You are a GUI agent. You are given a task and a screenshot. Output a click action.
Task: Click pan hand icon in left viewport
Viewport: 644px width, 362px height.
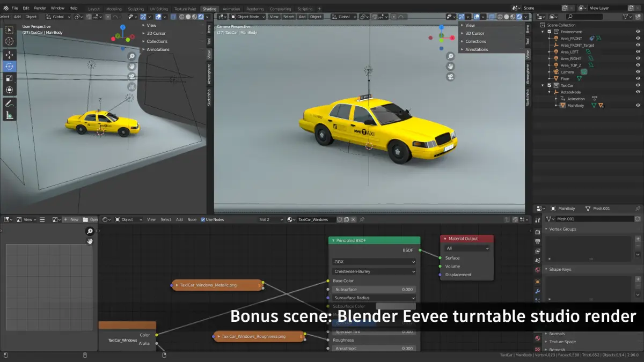click(131, 67)
